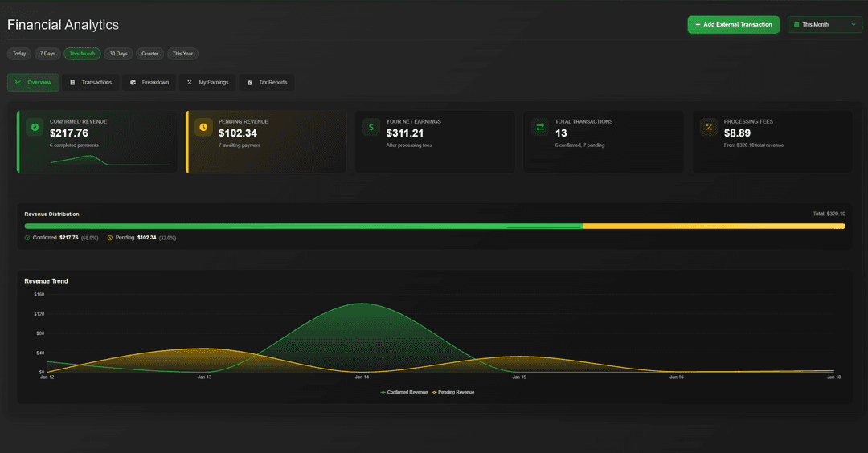Open the This Month period dropdown
868x453 pixels.
tap(825, 24)
